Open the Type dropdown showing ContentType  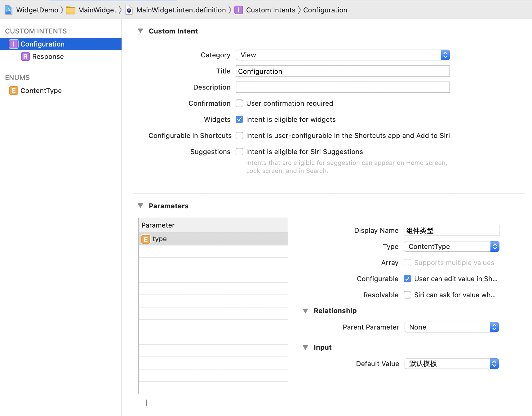click(x=452, y=246)
